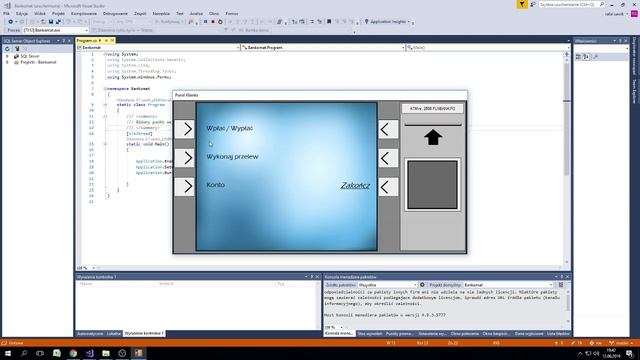
Task: Open File Explorer from the taskbar
Action: (106, 353)
